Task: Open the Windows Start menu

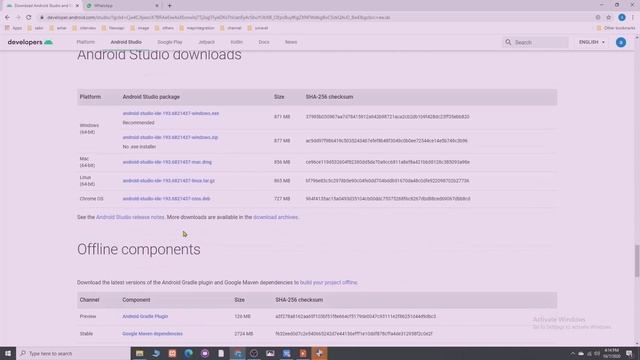Action: point(8,353)
